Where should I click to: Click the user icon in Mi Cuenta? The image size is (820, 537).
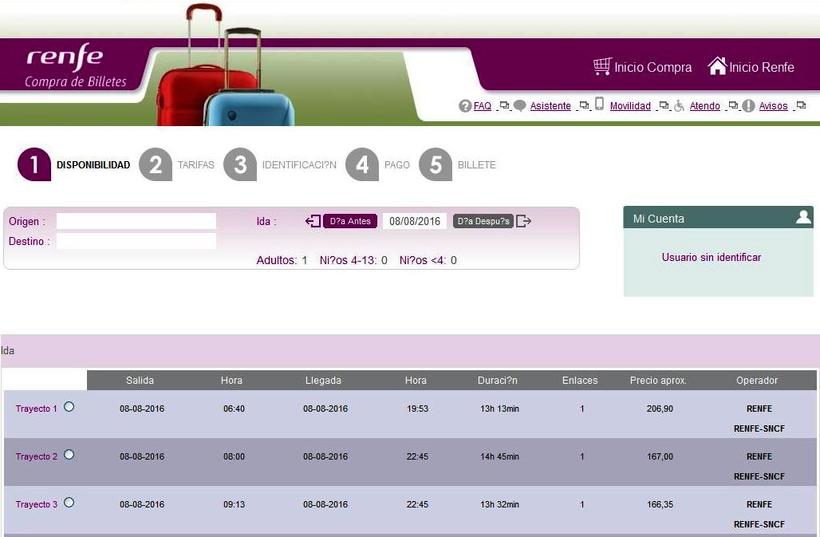(x=803, y=217)
